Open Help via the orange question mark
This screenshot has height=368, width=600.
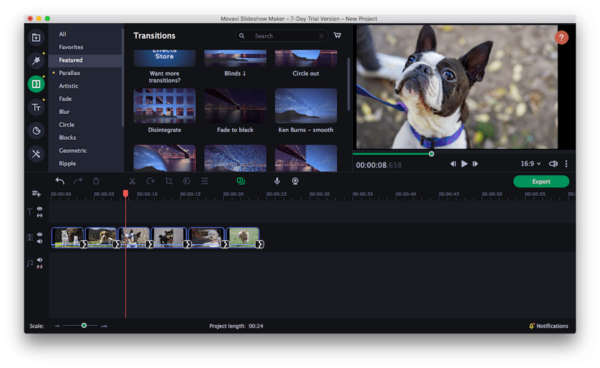click(x=561, y=37)
